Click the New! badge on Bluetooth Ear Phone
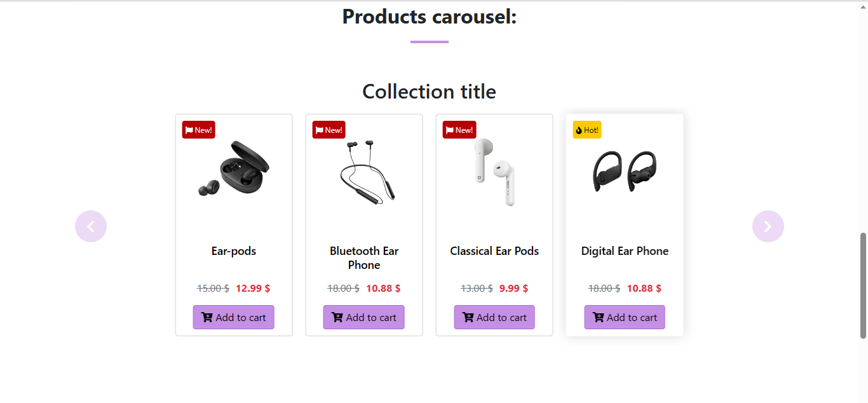This screenshot has width=868, height=403. click(x=329, y=130)
